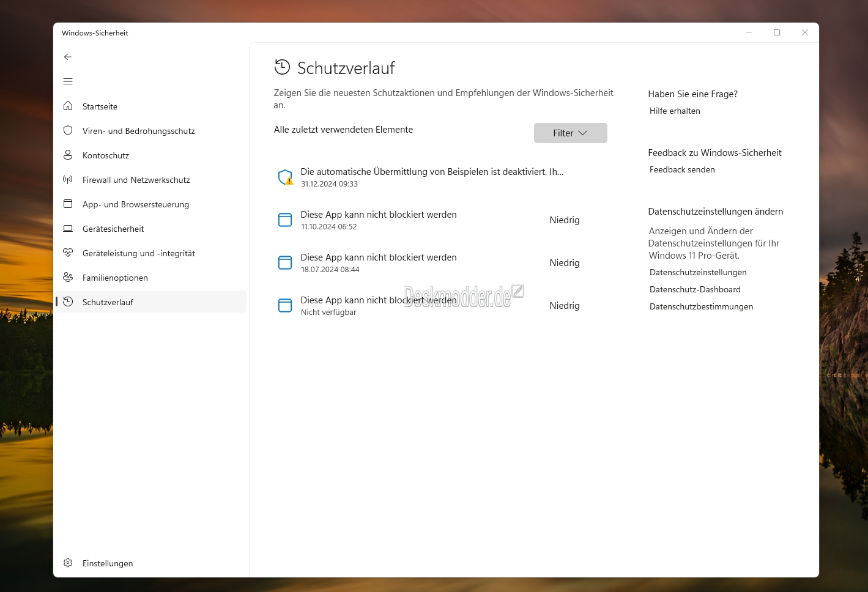This screenshot has width=868, height=592.
Task: Click the app icon of 11.10.2024 entry
Action: pos(285,220)
